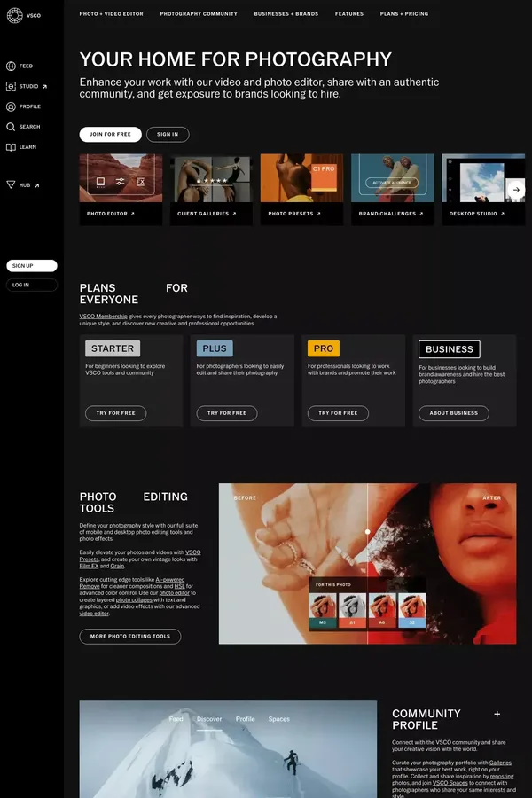Follow the VSCO Membership link
The height and width of the screenshot is (798, 532).
point(104,316)
